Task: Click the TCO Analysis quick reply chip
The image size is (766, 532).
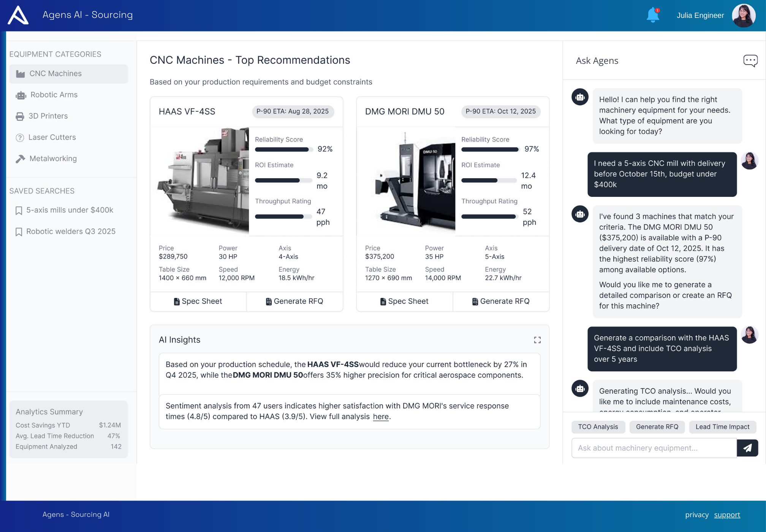Action: [x=598, y=427]
